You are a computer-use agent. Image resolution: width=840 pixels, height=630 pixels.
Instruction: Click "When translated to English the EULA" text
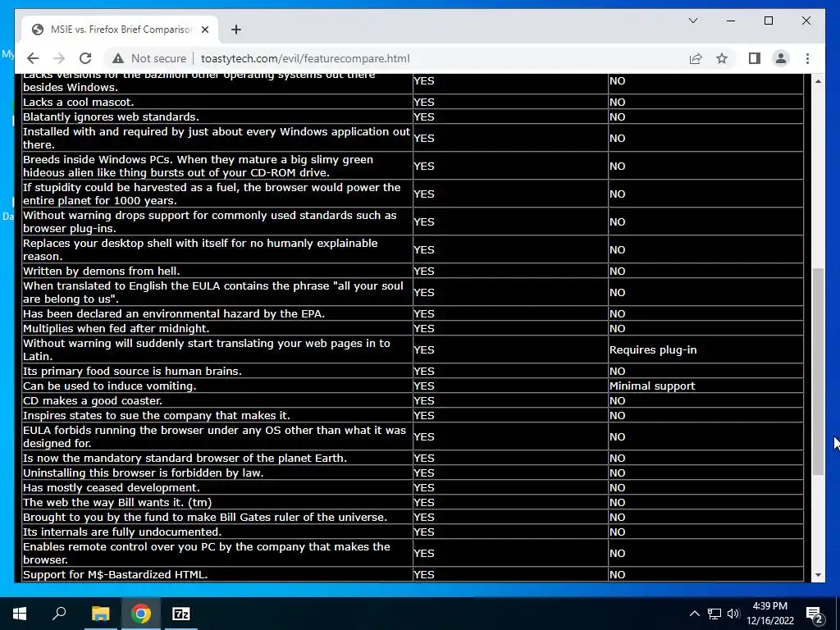click(x=213, y=293)
